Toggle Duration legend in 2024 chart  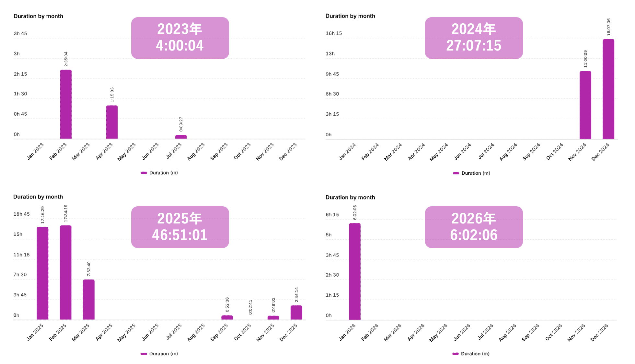[471, 173]
